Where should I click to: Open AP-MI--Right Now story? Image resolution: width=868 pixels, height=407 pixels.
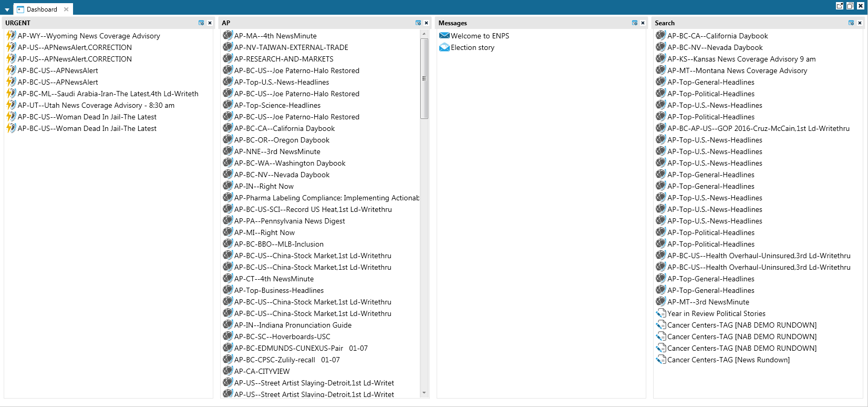[x=264, y=232]
